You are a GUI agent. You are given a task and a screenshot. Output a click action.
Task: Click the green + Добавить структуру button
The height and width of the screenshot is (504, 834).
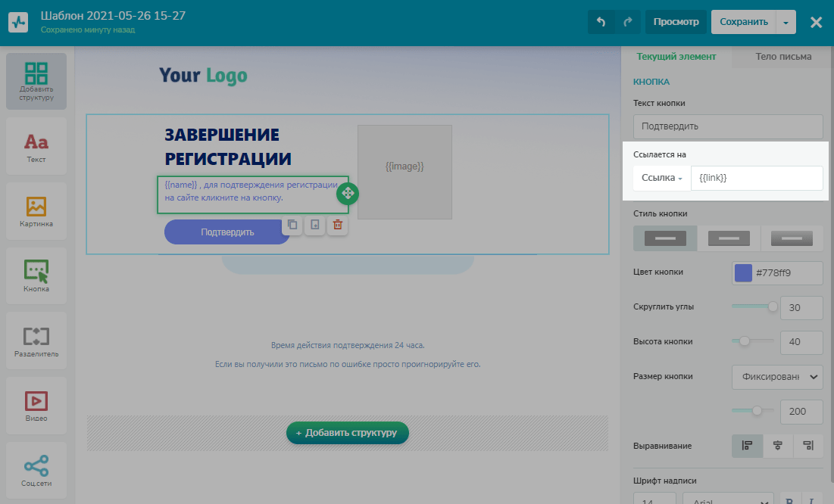tap(348, 433)
